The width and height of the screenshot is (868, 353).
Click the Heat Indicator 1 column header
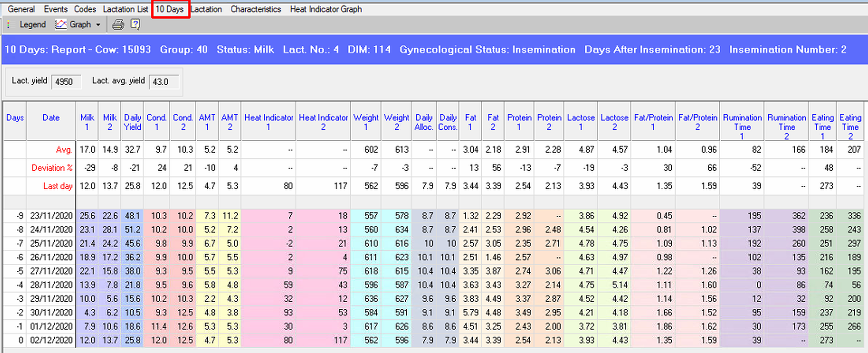click(x=269, y=122)
